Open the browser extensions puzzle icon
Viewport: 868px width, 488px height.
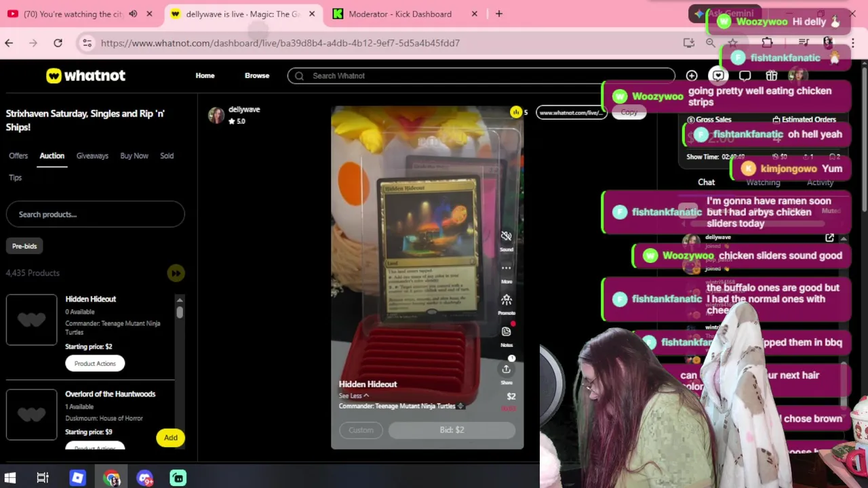[767, 43]
